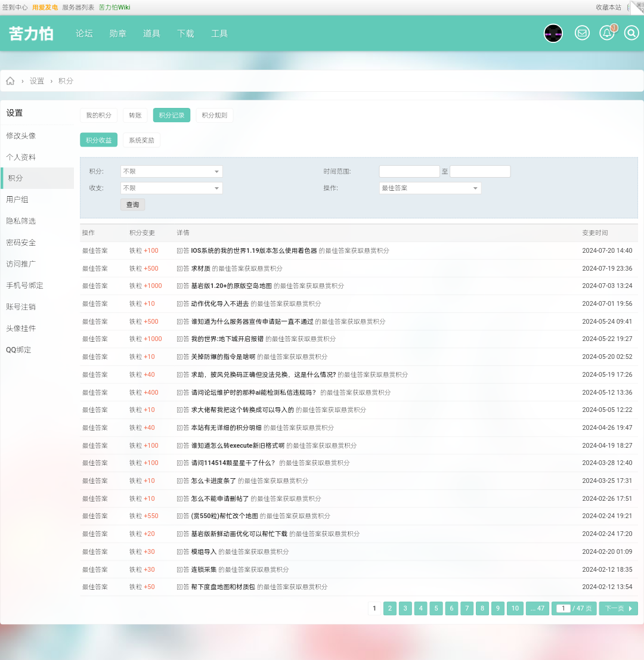Open the 操作 dropdown showing 最佳答案
The width and height of the screenshot is (644, 660).
(x=430, y=188)
